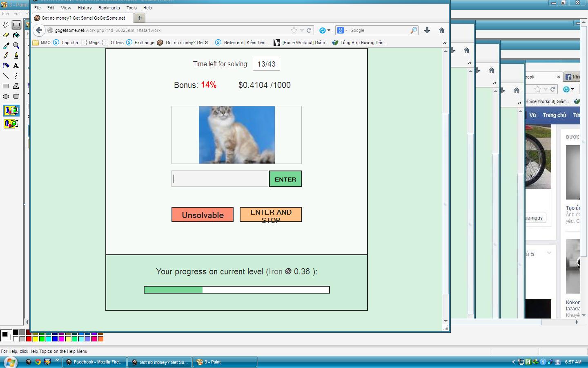Select the Ellipse shape tool in Paint
Viewport: 588px width, 368px height.
coord(6,96)
